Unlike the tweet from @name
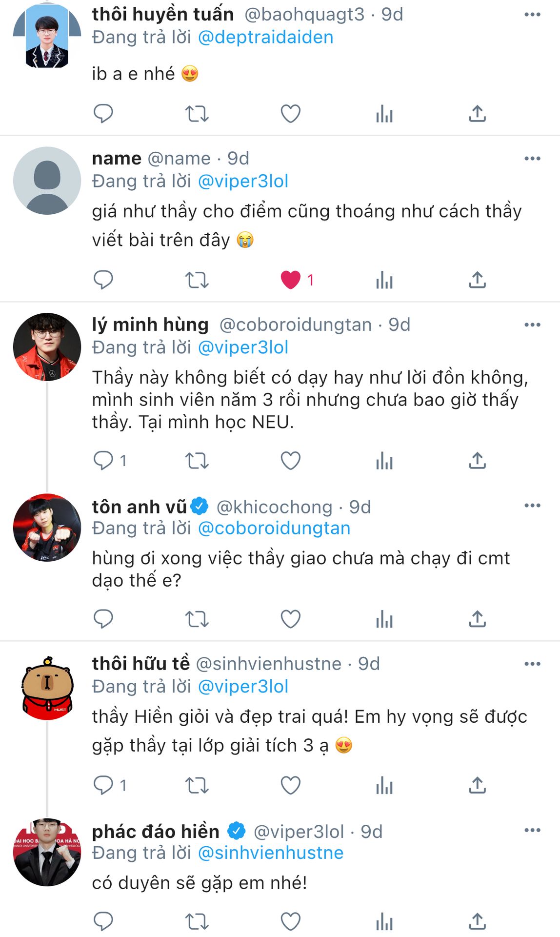 (x=291, y=280)
